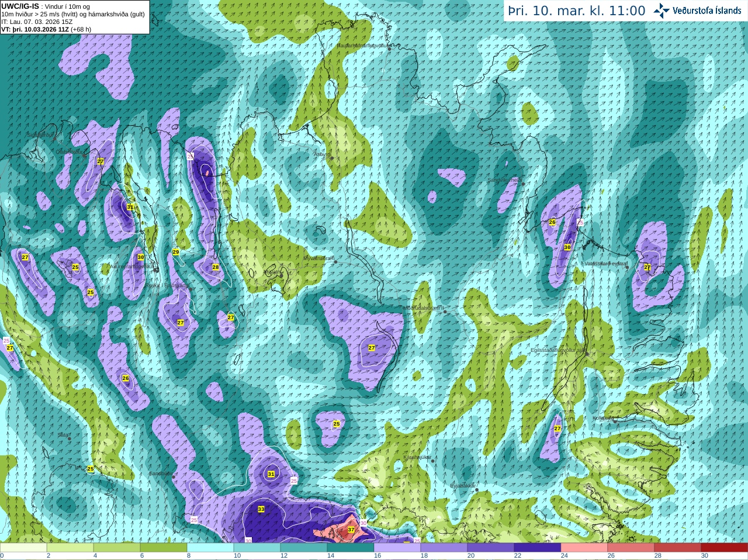Select the Raufarhafnarflugvöllur station label

pyautogui.click(x=363, y=45)
